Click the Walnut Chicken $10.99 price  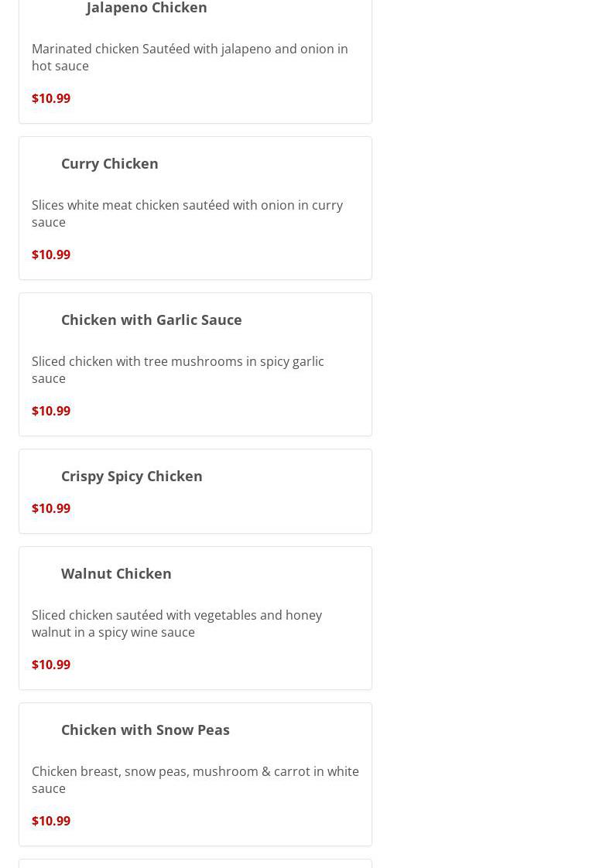(x=51, y=665)
